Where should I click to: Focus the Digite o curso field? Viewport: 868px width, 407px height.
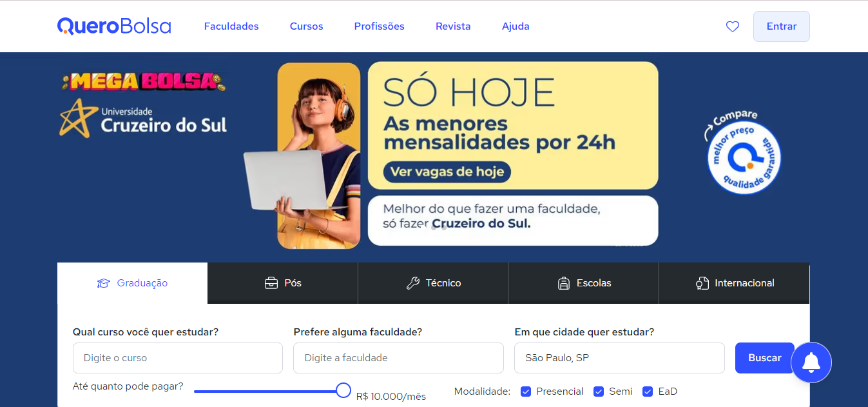pos(178,358)
